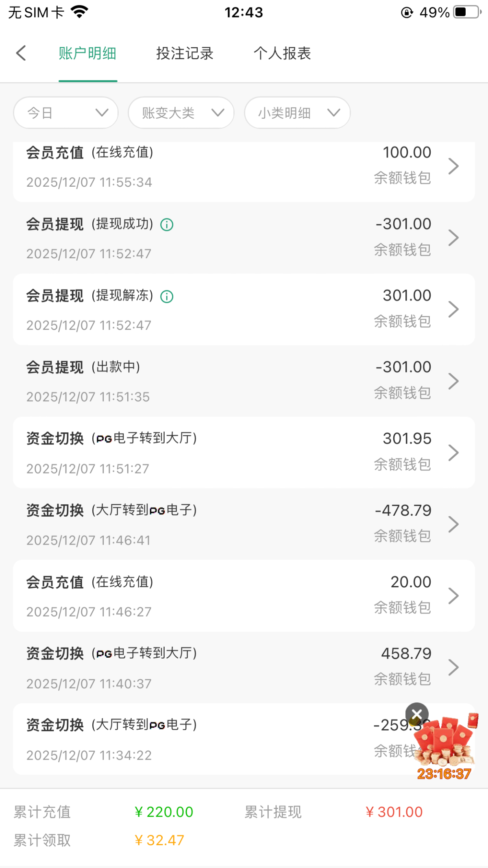Open chevron for -478.79 transfer entry

tap(453, 524)
